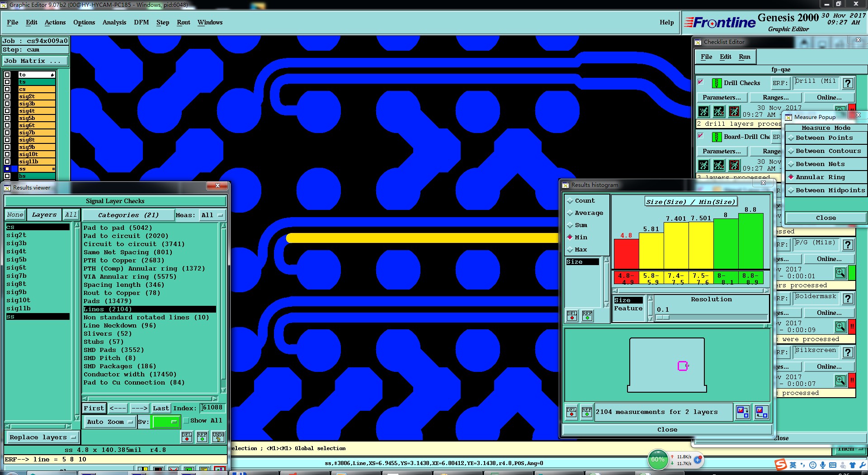The width and height of the screenshot is (868, 475).
Task: Open help for Drill Checks question mark
Action: (x=848, y=83)
